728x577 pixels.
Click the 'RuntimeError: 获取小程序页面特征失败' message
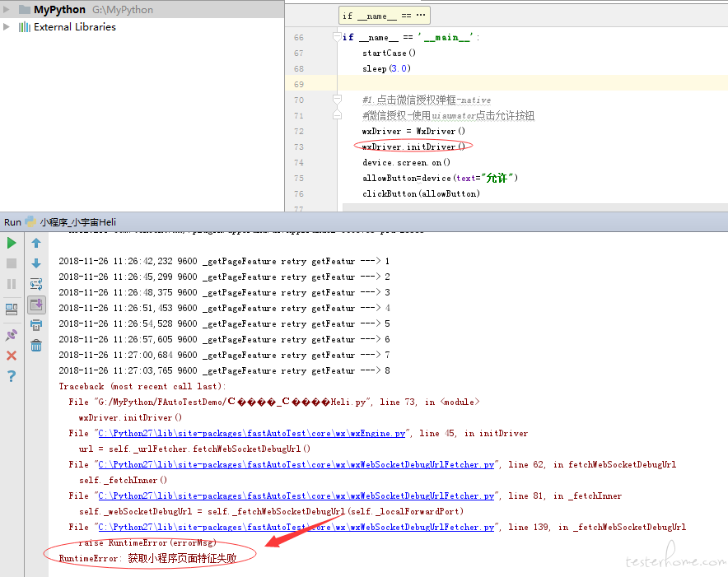pyautogui.click(x=147, y=558)
